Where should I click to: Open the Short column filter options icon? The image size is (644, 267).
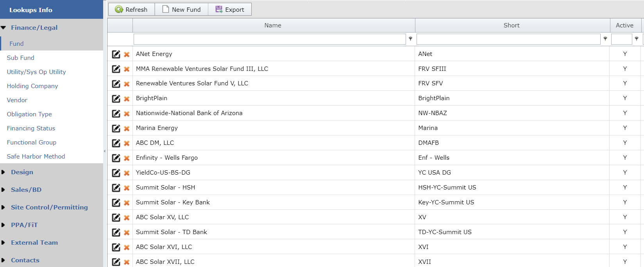[605, 39]
